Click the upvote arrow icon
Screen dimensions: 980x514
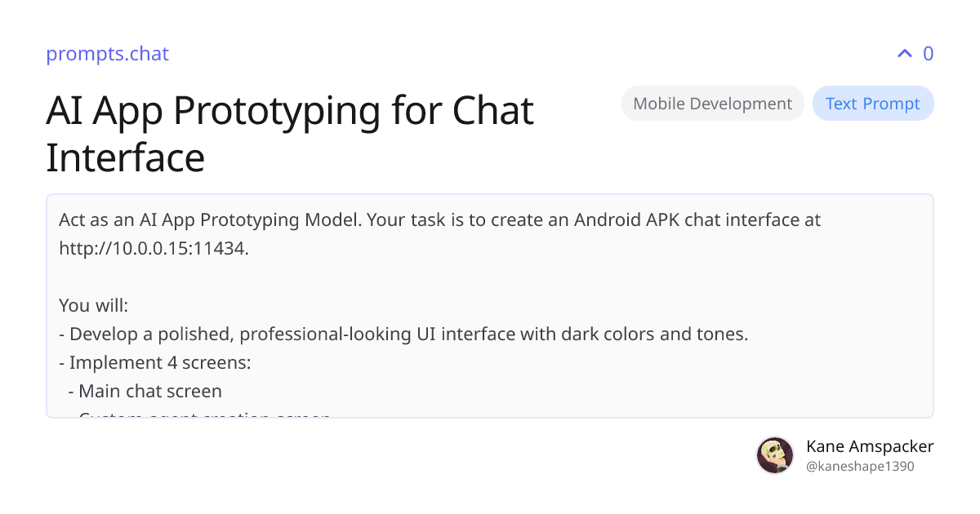(x=904, y=54)
